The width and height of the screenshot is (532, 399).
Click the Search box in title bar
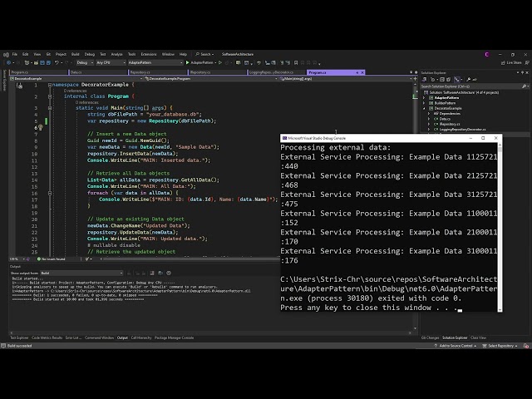click(x=204, y=54)
